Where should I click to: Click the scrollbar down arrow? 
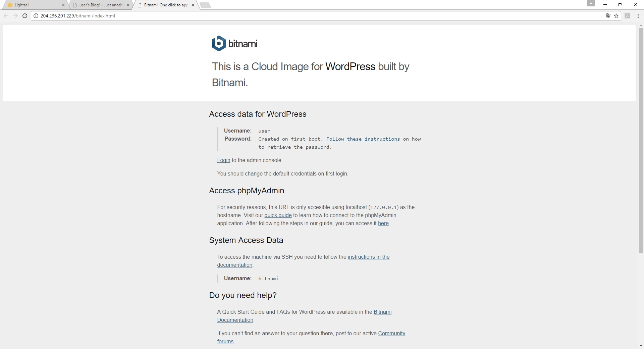(641, 346)
